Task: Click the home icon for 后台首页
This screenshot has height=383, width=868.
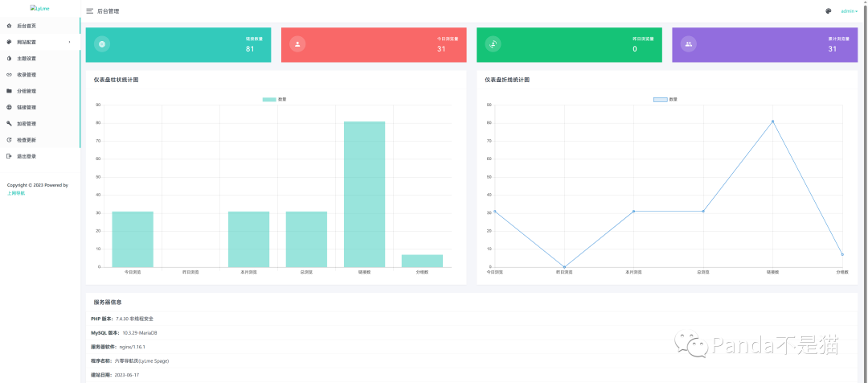Action: click(x=9, y=26)
